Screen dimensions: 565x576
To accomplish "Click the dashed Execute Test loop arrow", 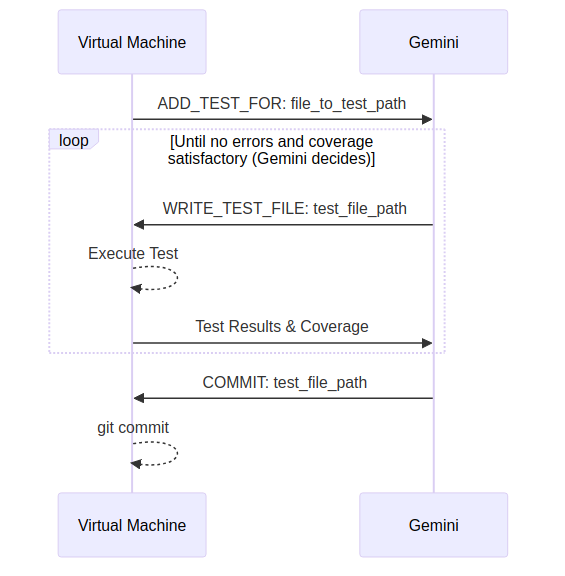I will tap(155, 278).
